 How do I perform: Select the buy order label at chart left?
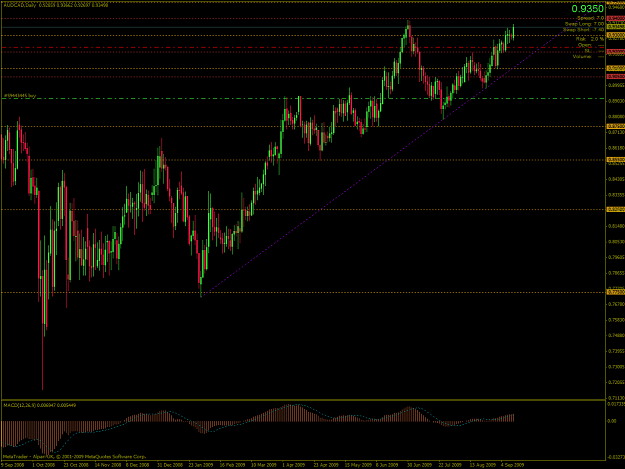[20, 96]
